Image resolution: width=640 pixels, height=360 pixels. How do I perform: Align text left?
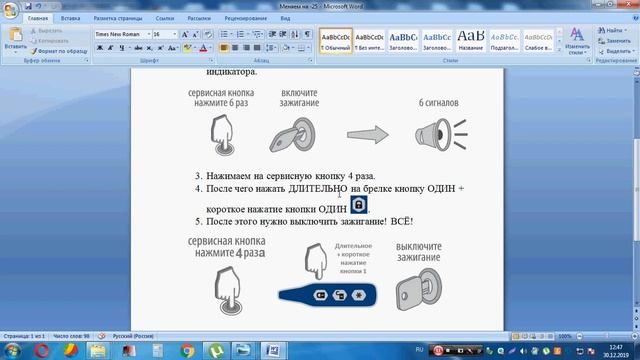(x=224, y=48)
